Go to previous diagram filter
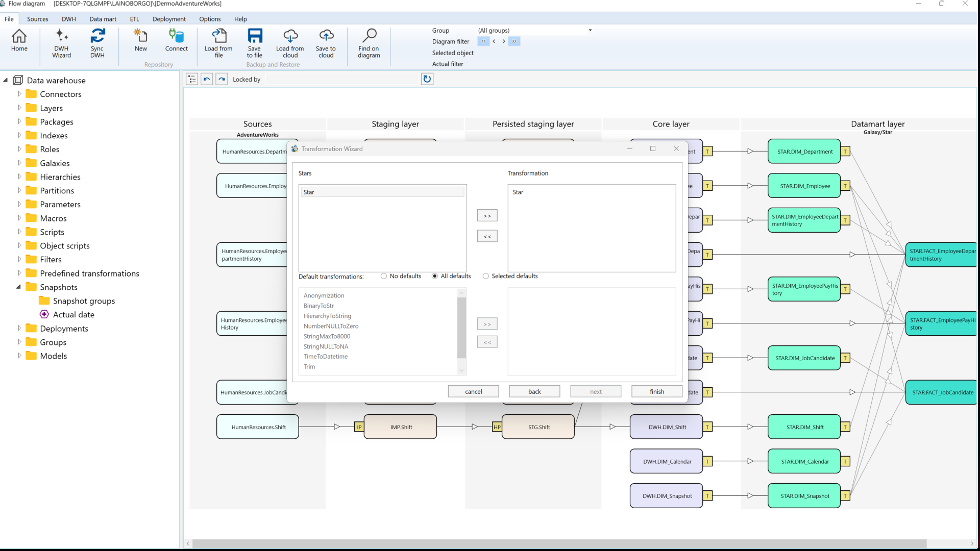 [x=494, y=41]
